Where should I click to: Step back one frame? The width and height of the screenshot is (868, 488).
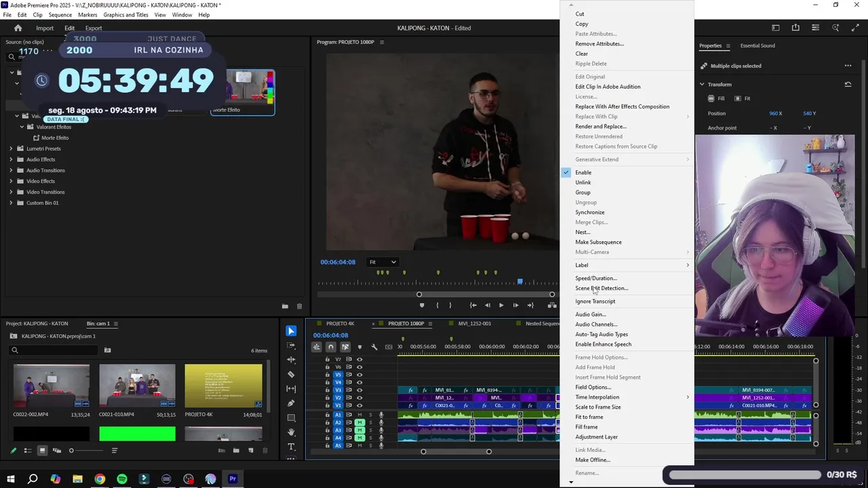tap(487, 305)
